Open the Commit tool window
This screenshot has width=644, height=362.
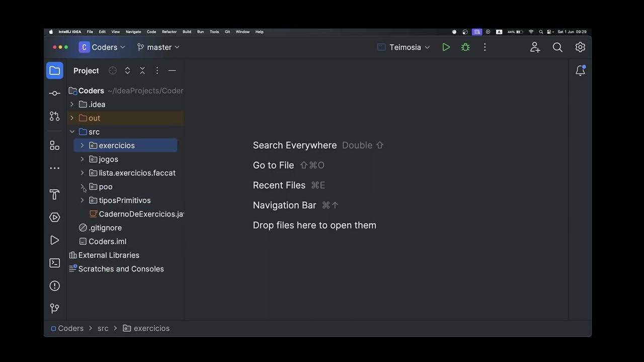(55, 94)
